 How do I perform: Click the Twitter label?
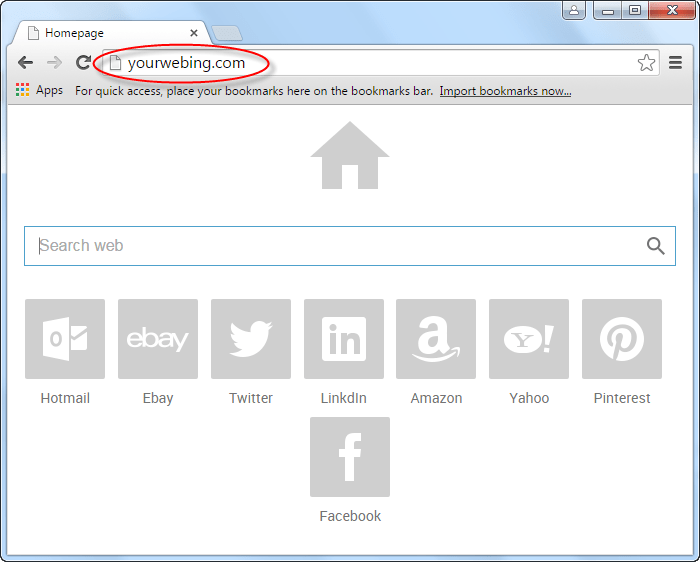click(251, 398)
